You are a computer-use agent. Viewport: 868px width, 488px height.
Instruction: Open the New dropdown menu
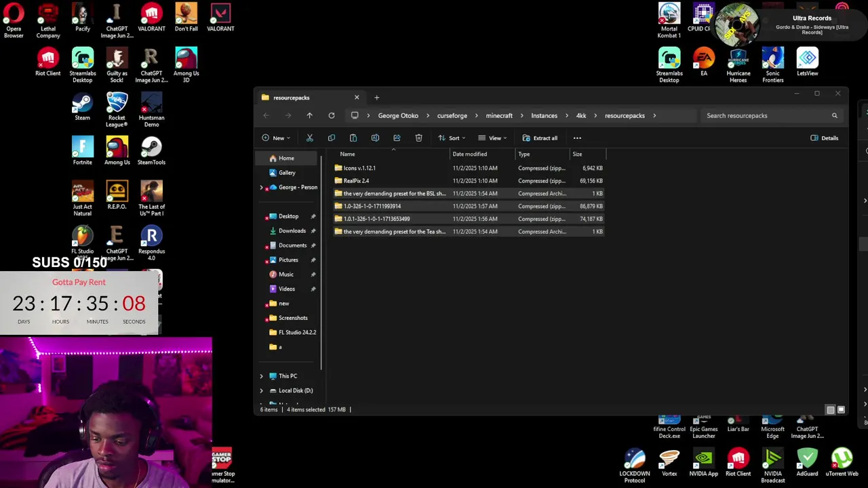276,138
